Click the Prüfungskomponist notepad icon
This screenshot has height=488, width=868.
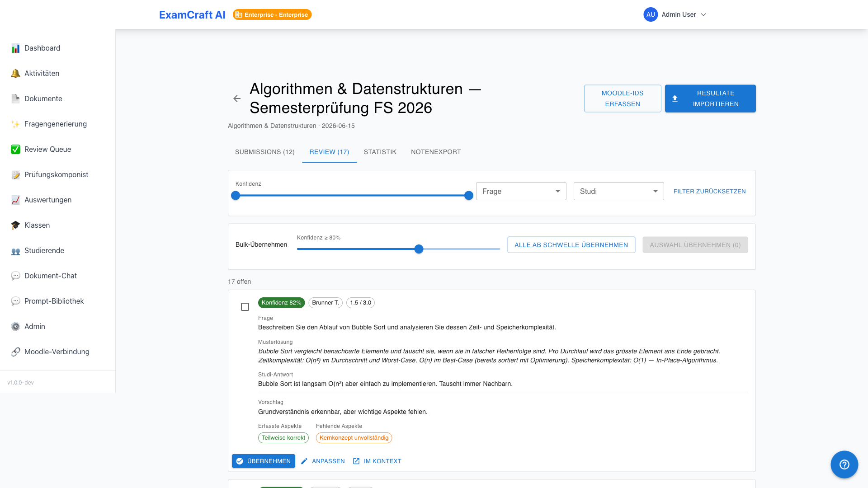pyautogui.click(x=15, y=175)
